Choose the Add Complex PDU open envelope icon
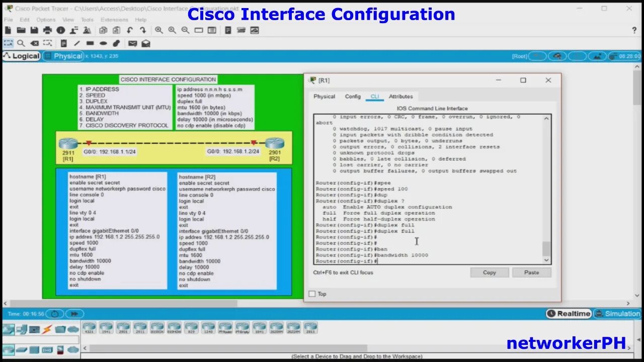644x362 pixels. pyautogui.click(x=146, y=43)
